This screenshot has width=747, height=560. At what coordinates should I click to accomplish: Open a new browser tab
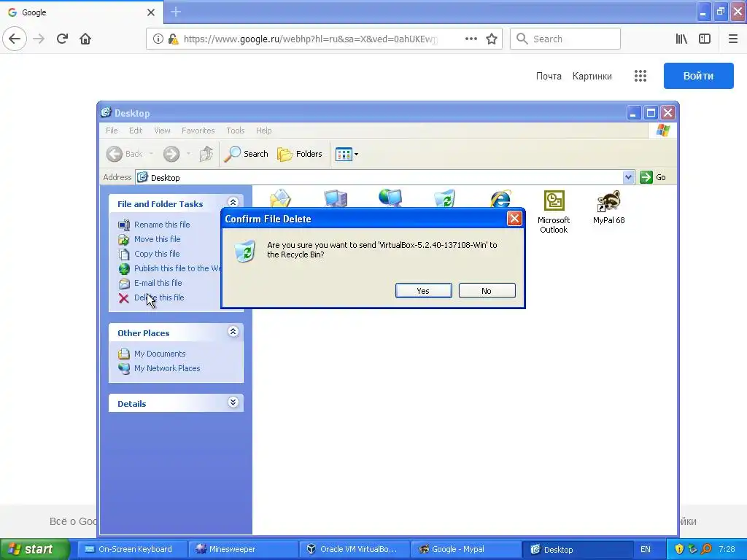[x=176, y=12]
